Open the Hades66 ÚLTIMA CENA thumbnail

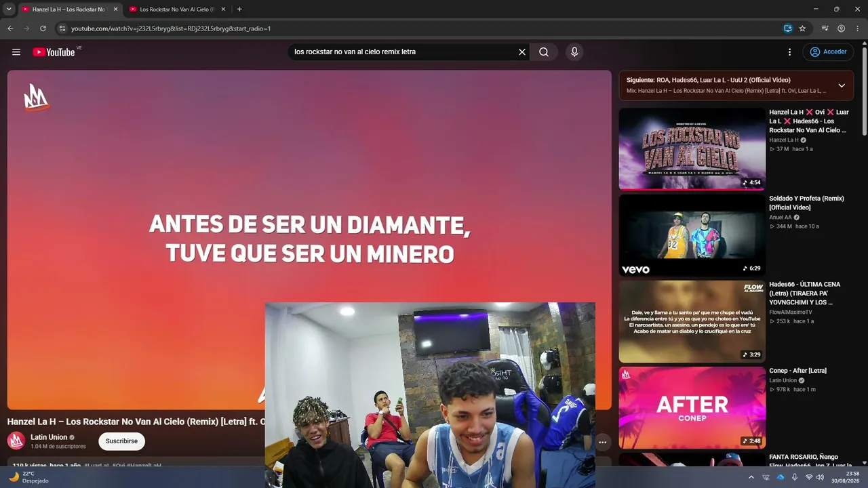pos(692,321)
